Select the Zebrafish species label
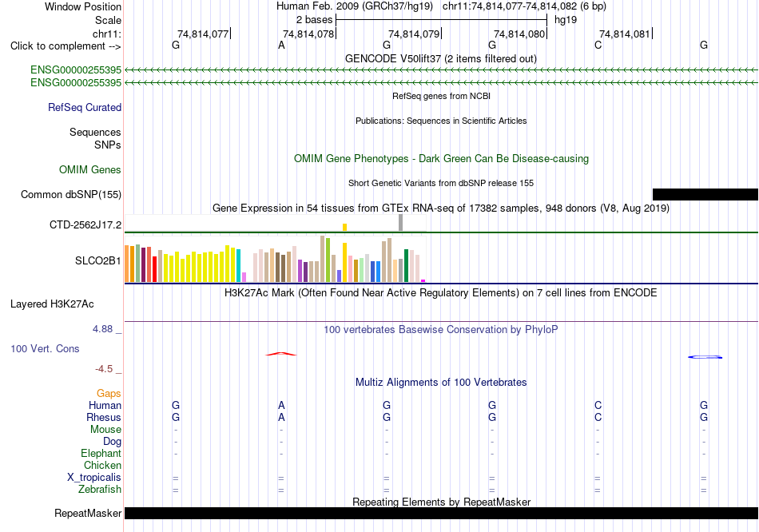759x532 pixels. pyautogui.click(x=100, y=490)
